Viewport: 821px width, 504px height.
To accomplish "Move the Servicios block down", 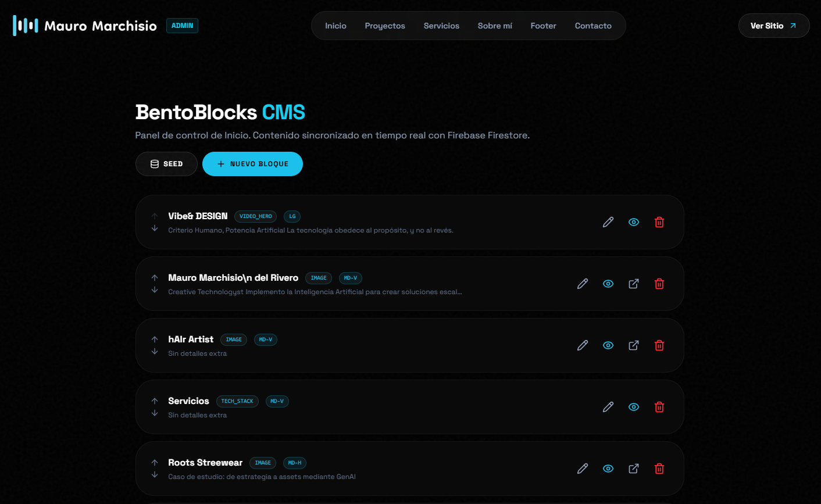I will click(155, 413).
